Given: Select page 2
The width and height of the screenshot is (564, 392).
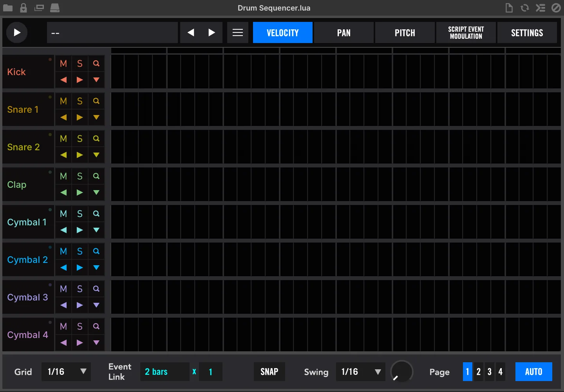Looking at the screenshot, I should click(479, 372).
